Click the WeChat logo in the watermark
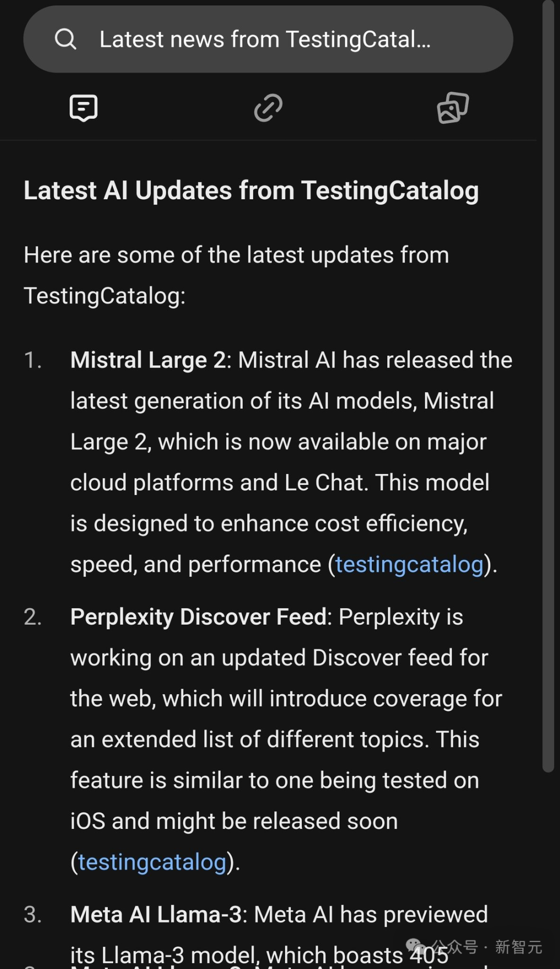This screenshot has width=560, height=969. 416,946
